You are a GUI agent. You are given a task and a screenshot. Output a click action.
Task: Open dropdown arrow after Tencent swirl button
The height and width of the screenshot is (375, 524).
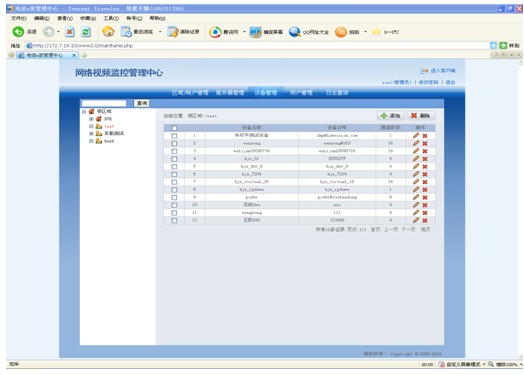(x=244, y=32)
